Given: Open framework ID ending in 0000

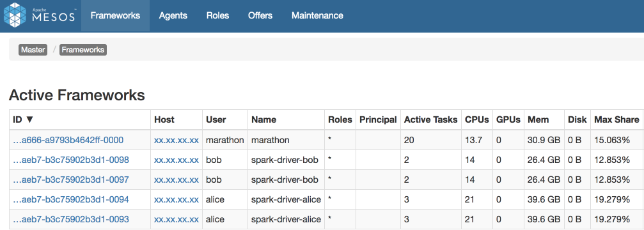Looking at the screenshot, I should tap(68, 140).
